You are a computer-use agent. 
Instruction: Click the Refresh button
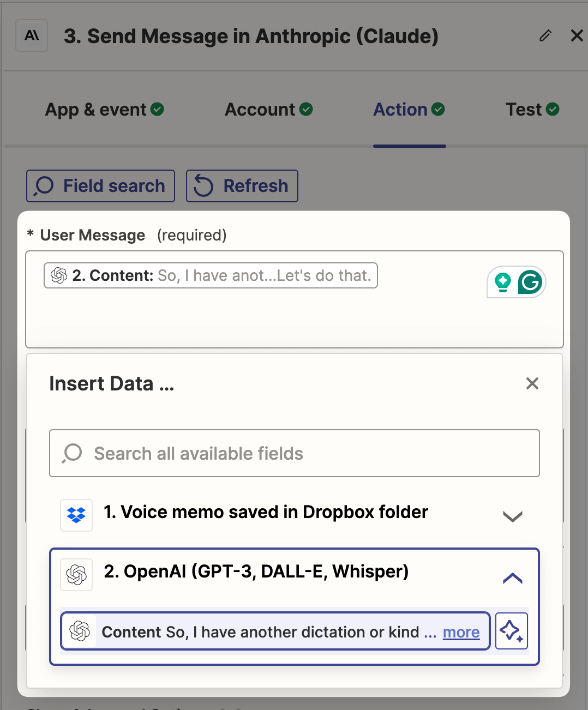242,186
